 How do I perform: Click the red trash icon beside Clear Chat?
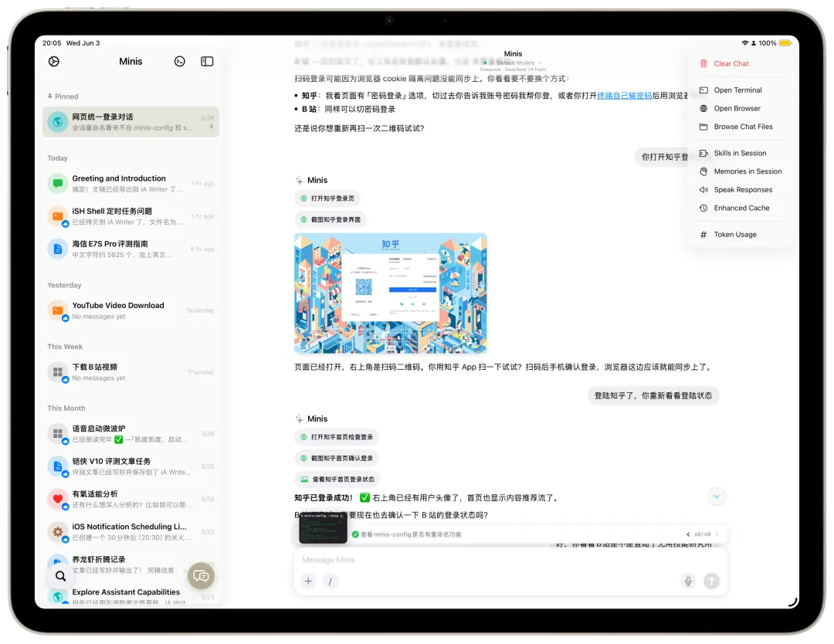point(703,64)
